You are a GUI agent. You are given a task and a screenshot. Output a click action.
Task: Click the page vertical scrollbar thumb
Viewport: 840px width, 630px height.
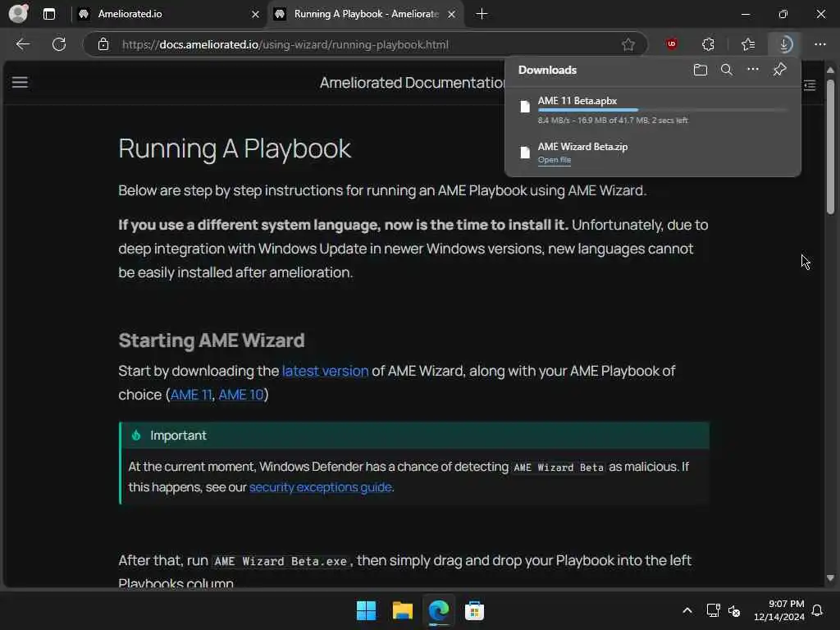pyautogui.click(x=830, y=148)
